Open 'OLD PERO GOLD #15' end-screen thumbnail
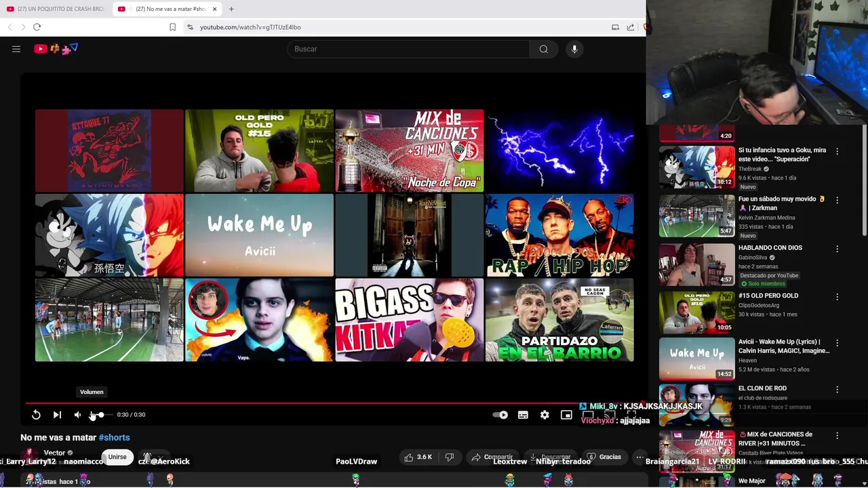 coord(259,150)
